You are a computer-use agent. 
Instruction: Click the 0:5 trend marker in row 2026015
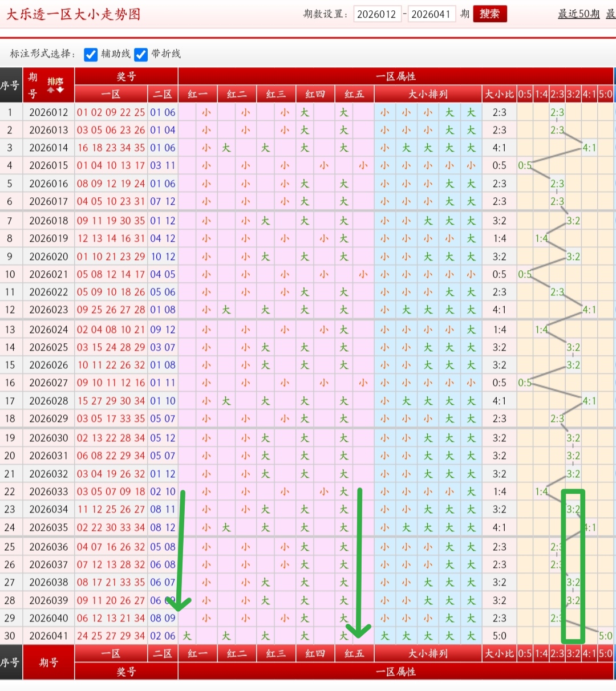525,165
